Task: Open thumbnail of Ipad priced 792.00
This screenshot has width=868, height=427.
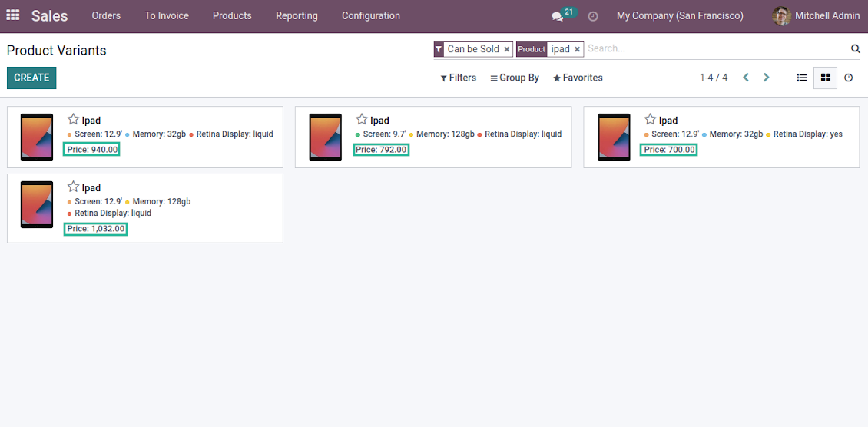Action: (325, 137)
